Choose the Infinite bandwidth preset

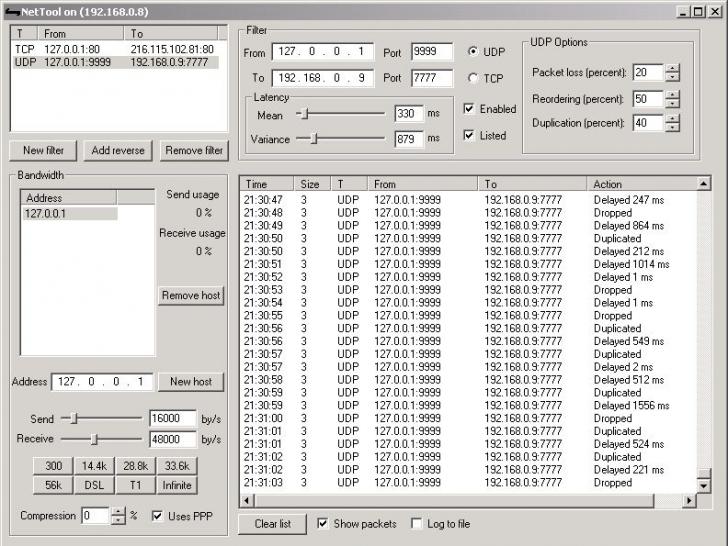pos(177,485)
